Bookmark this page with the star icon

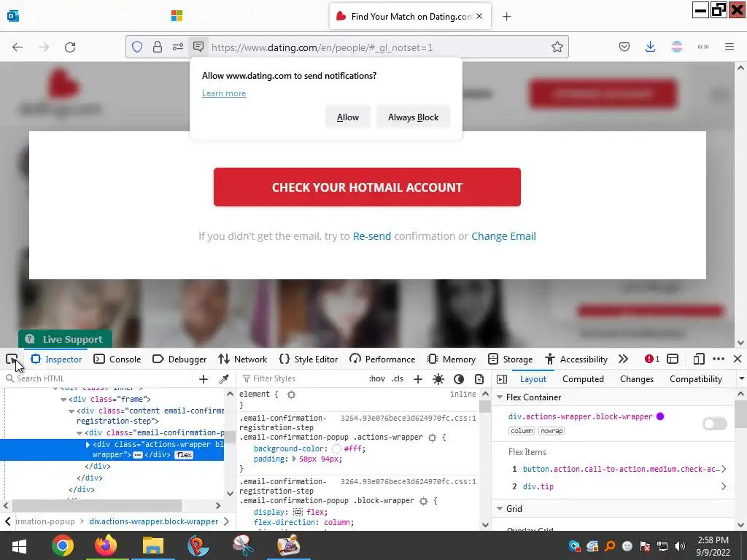pos(557,47)
